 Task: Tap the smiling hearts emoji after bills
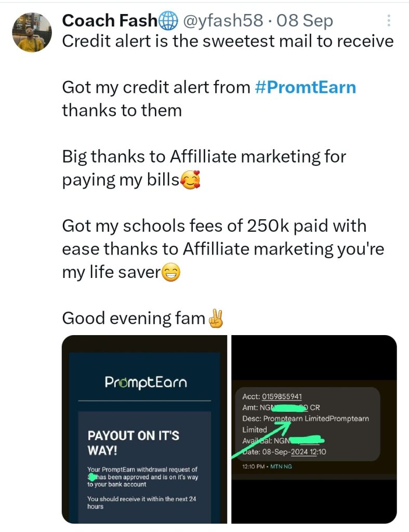[190, 179]
